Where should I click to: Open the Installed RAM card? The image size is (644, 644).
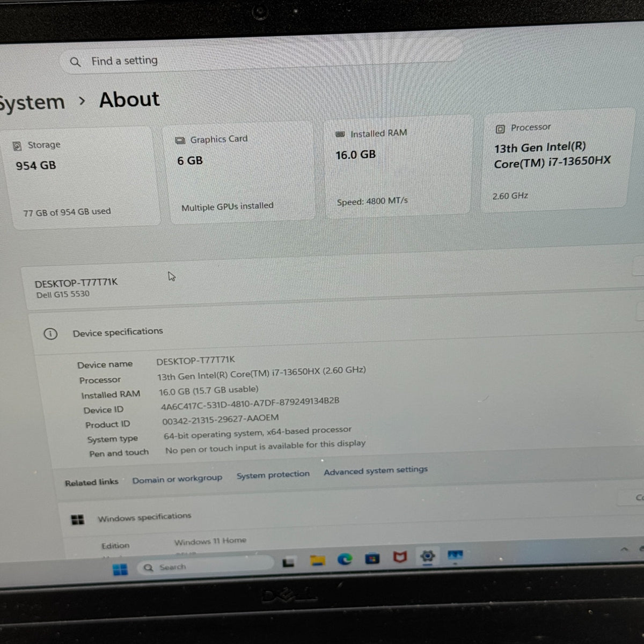(x=398, y=165)
